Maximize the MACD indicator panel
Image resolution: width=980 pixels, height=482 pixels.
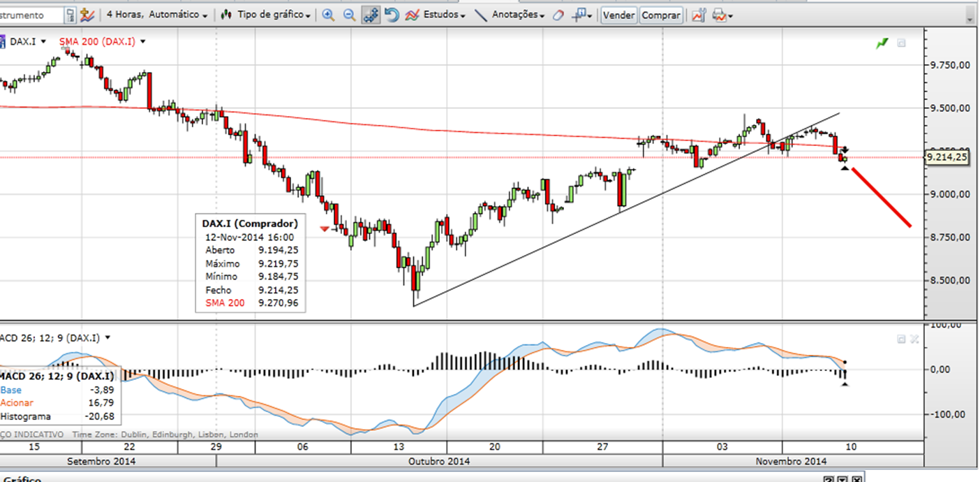click(x=901, y=339)
